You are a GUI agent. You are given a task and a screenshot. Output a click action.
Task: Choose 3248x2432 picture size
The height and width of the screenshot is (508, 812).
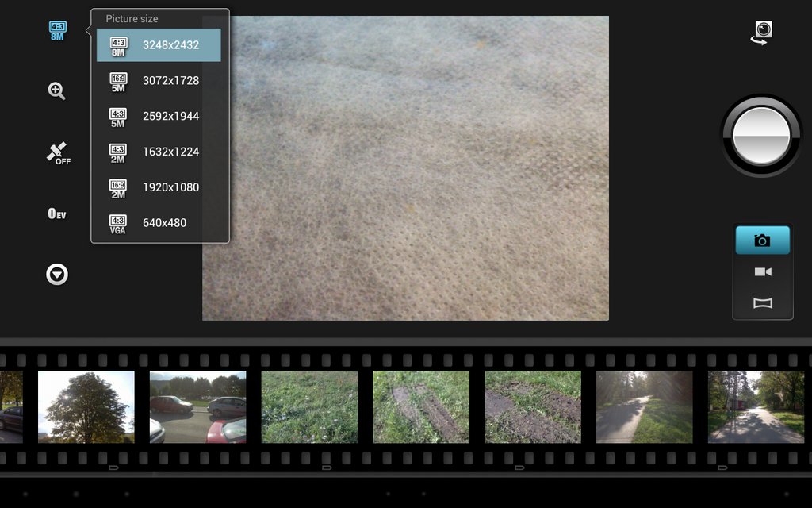coord(159,45)
